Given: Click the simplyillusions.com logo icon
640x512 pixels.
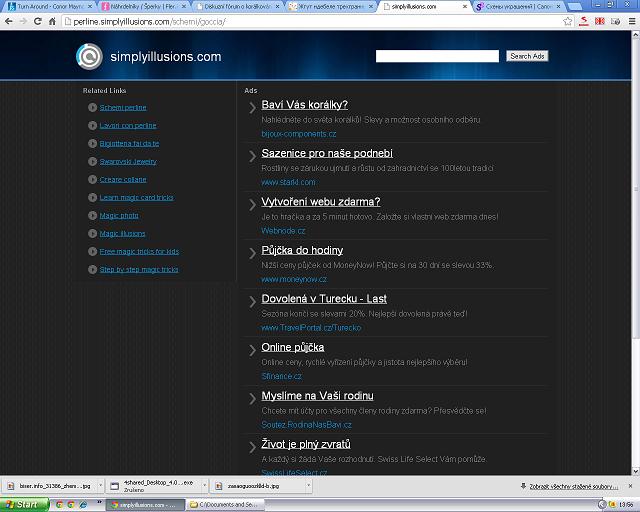Looking at the screenshot, I should tap(89, 57).
